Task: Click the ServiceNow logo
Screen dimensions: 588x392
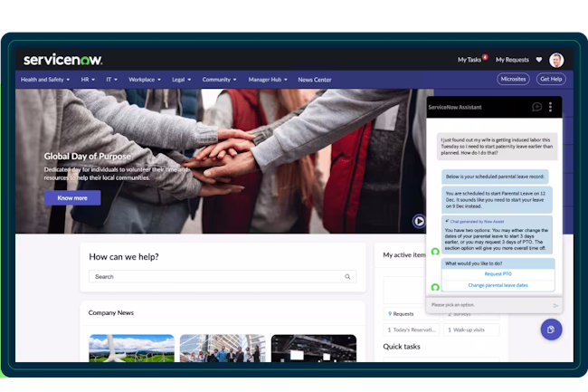Action: coord(62,60)
